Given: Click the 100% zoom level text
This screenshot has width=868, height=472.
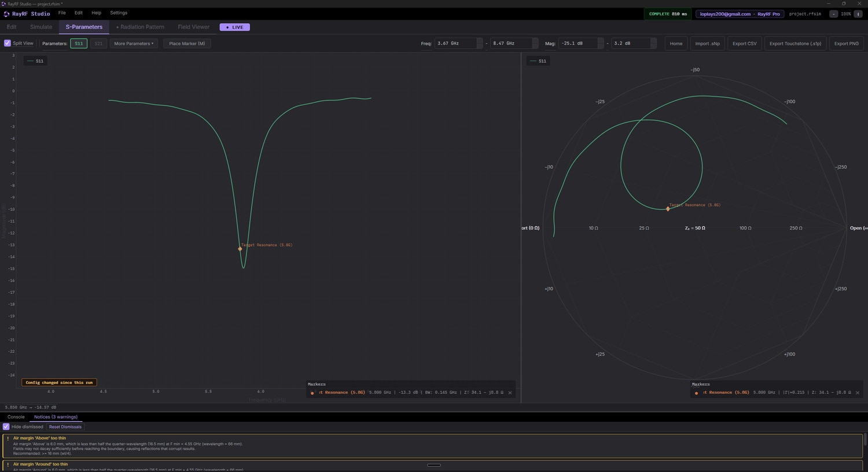Looking at the screenshot, I should pyautogui.click(x=846, y=14).
